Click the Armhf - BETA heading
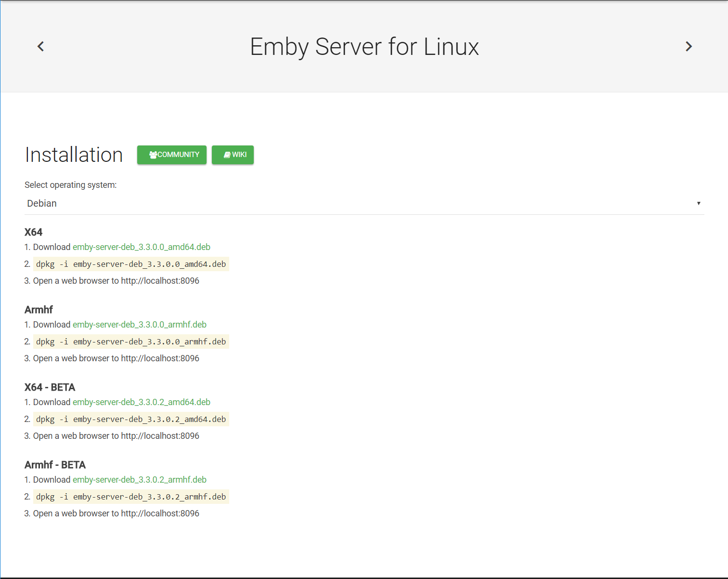 pyautogui.click(x=55, y=465)
